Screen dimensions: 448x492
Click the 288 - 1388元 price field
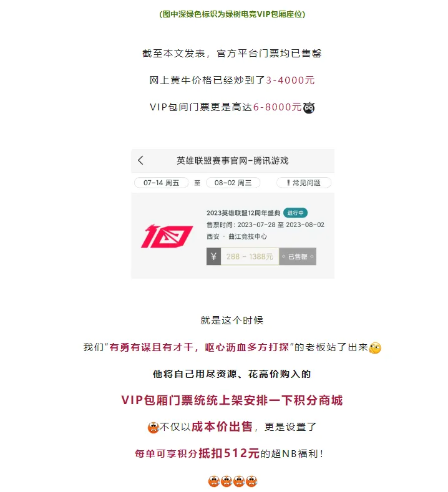[250, 256]
